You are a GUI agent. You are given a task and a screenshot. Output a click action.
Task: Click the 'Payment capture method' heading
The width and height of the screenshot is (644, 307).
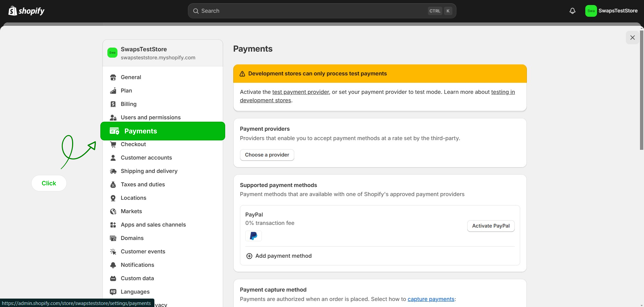click(273, 290)
